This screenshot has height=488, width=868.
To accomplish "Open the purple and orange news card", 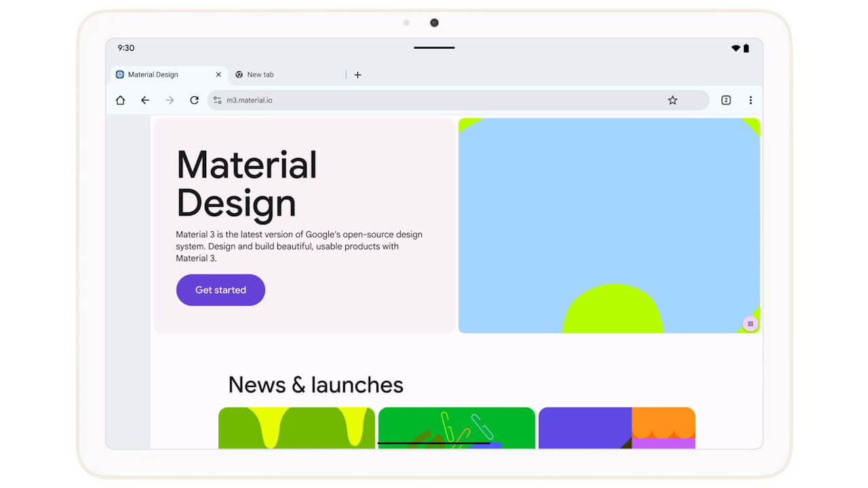I will click(616, 428).
